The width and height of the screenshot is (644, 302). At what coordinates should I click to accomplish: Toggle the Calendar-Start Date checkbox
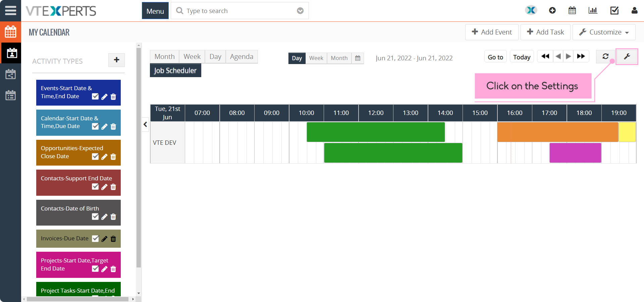pyautogui.click(x=95, y=126)
